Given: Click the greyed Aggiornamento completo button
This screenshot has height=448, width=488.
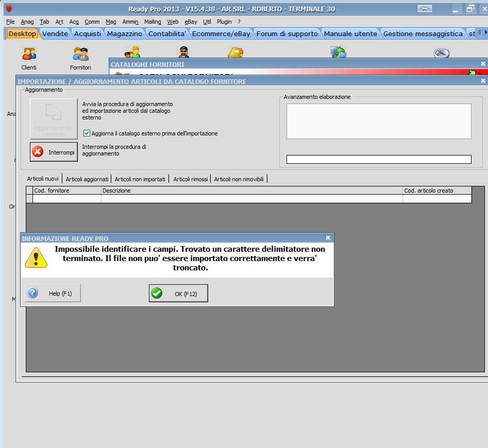Looking at the screenshot, I should 54,119.
